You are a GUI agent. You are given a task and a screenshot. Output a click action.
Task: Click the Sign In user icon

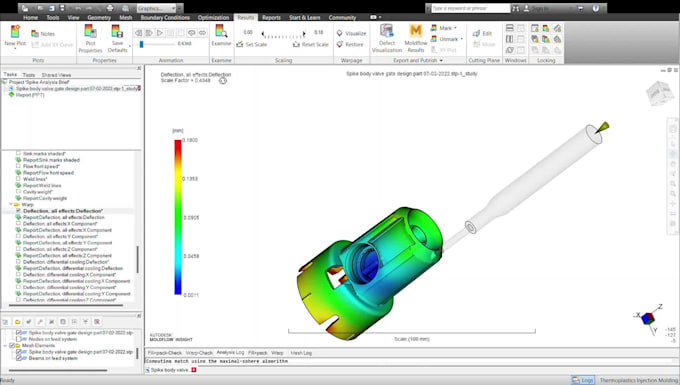point(526,8)
